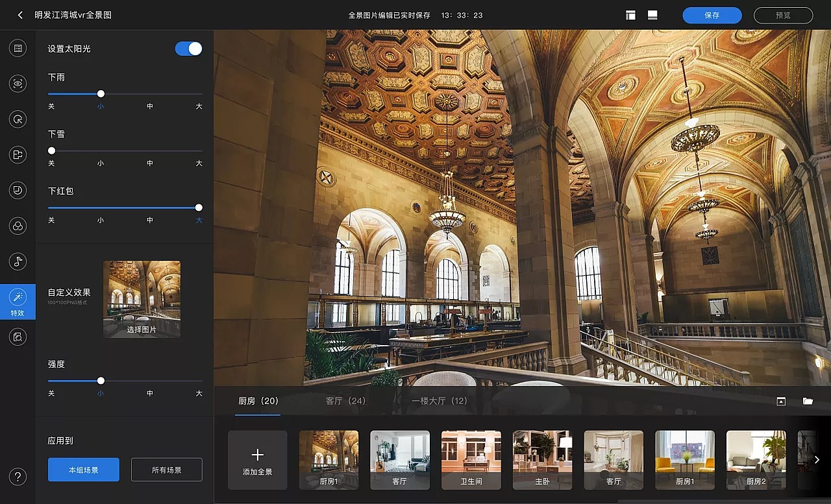831x504 pixels.
Task: Switch to the side-panel layout icon
Action: click(631, 15)
